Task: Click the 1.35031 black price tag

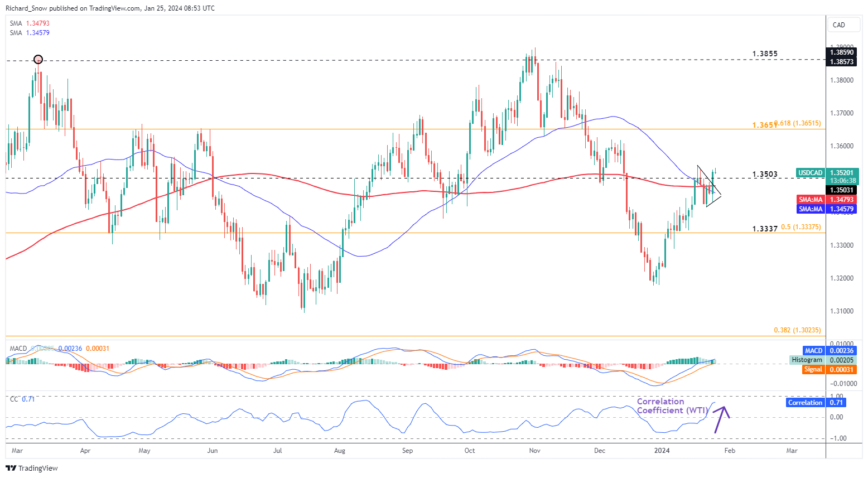Action: point(842,190)
